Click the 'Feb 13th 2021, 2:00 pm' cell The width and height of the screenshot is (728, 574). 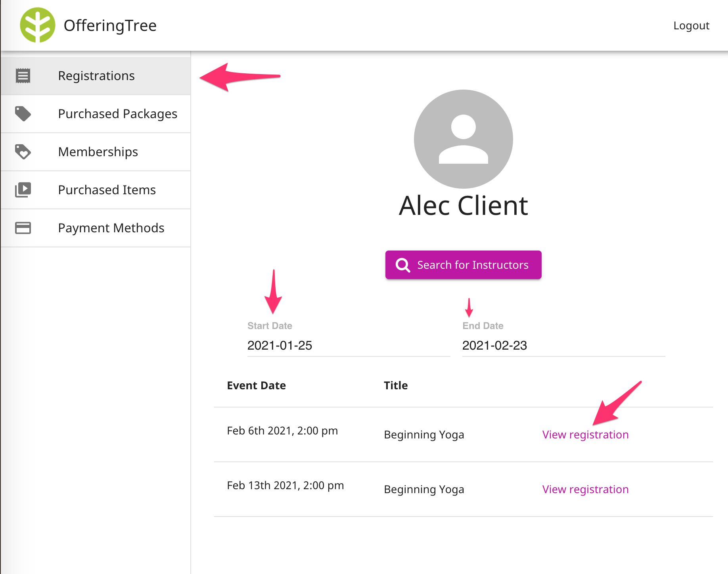click(x=285, y=485)
